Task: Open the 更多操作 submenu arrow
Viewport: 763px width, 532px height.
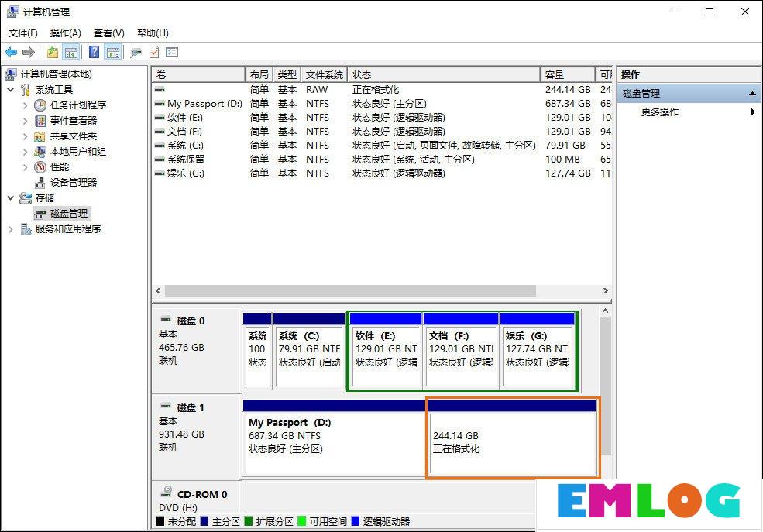Action: (x=753, y=112)
